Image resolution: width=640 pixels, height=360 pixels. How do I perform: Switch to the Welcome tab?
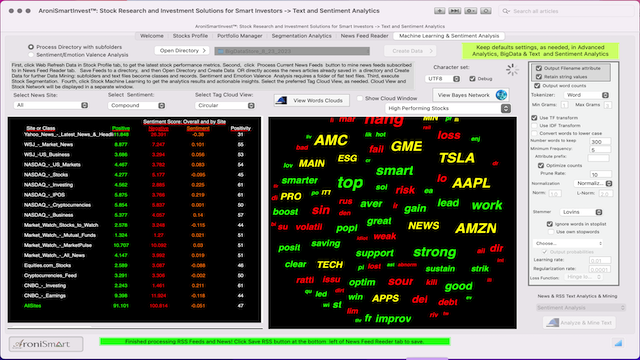coord(152,36)
